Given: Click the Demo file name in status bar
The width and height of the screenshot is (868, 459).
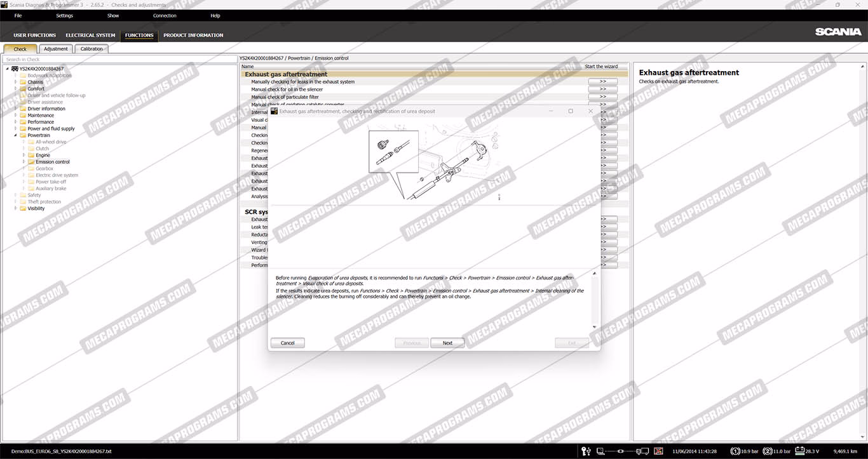Looking at the screenshot, I should tap(61, 451).
